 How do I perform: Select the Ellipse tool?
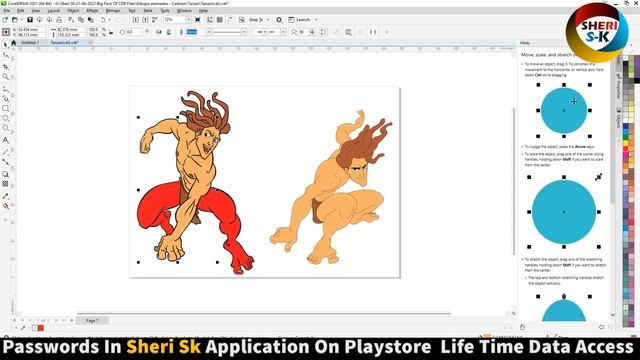(5, 118)
